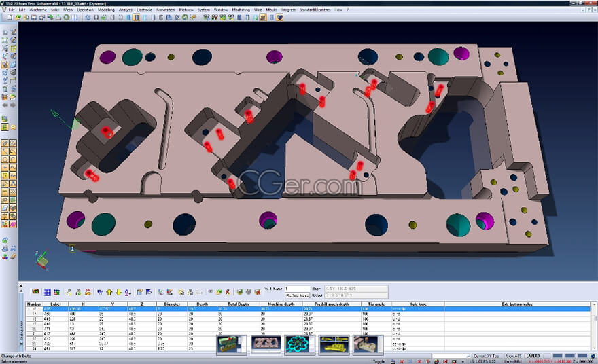Screen dimensions: 598x364
Task: Click the red cube icon in table toolbar
Action: [x=258, y=292]
